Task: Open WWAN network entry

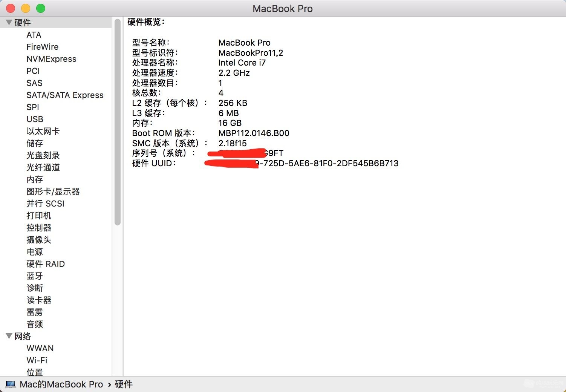Action: (40, 348)
